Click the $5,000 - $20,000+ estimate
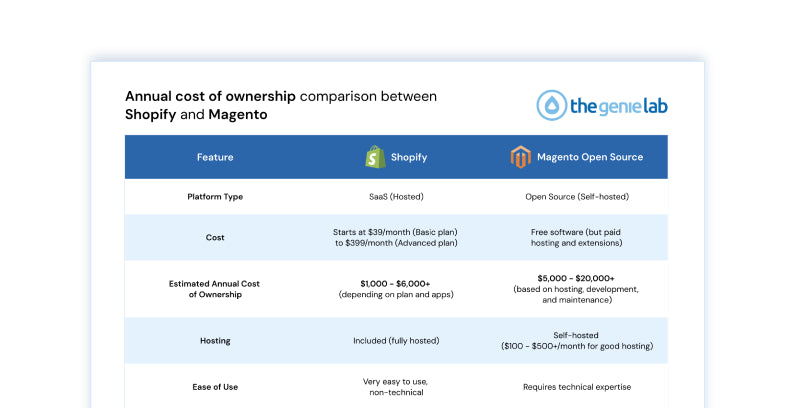Viewport: 789px width, 408px height. pos(577,278)
